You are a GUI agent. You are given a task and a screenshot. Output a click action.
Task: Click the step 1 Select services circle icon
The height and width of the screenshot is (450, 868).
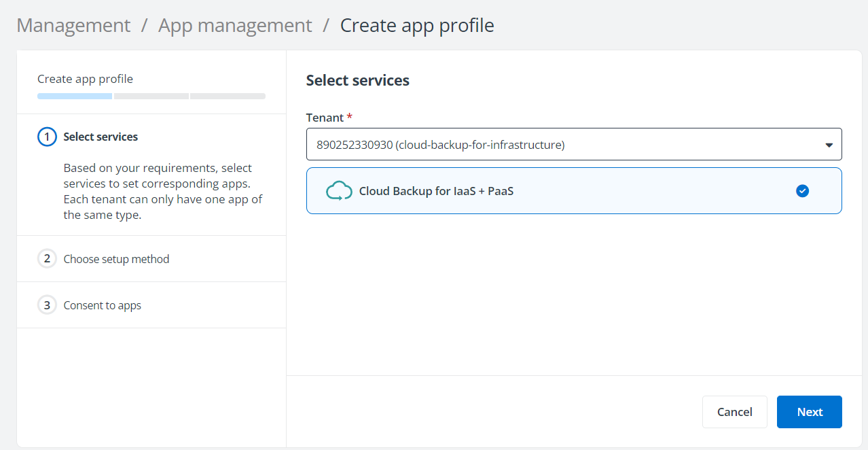(x=46, y=136)
